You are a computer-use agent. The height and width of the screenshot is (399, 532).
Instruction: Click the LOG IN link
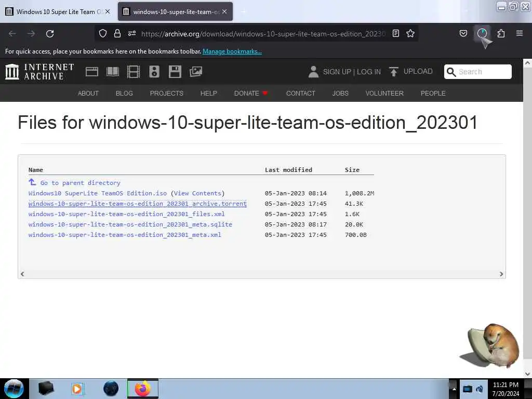coord(369,72)
